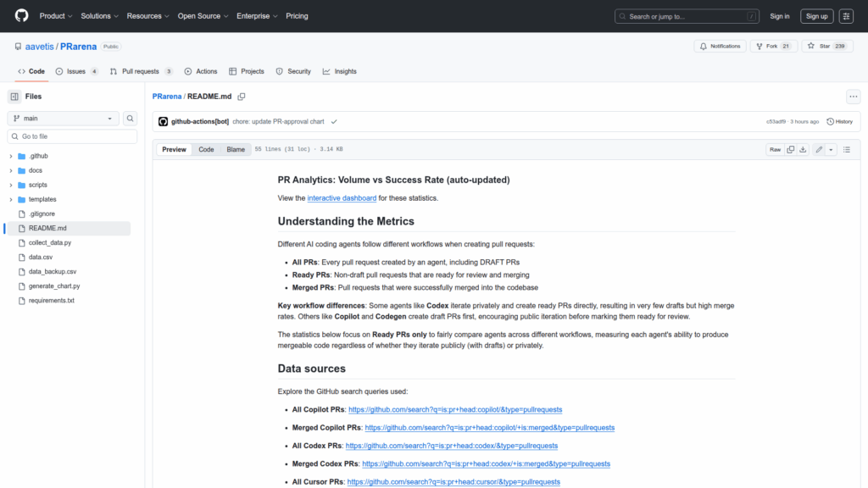This screenshot has width=868, height=488.
Task: Open Enterprise menu
Action: (x=257, y=16)
